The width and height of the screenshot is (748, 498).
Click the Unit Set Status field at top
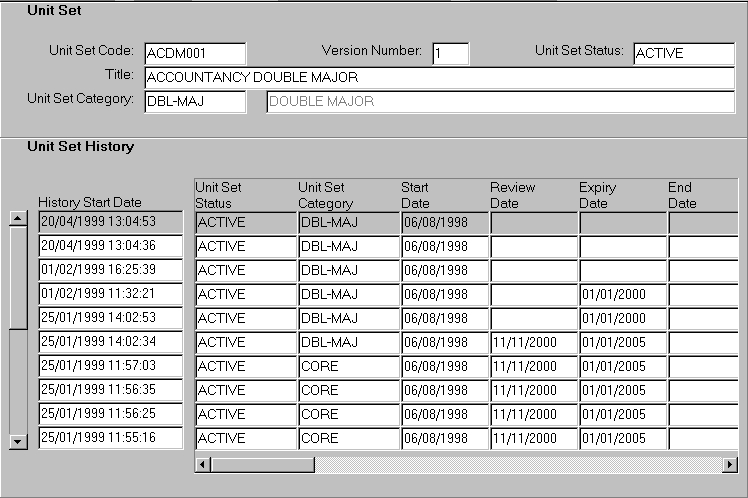[683, 53]
